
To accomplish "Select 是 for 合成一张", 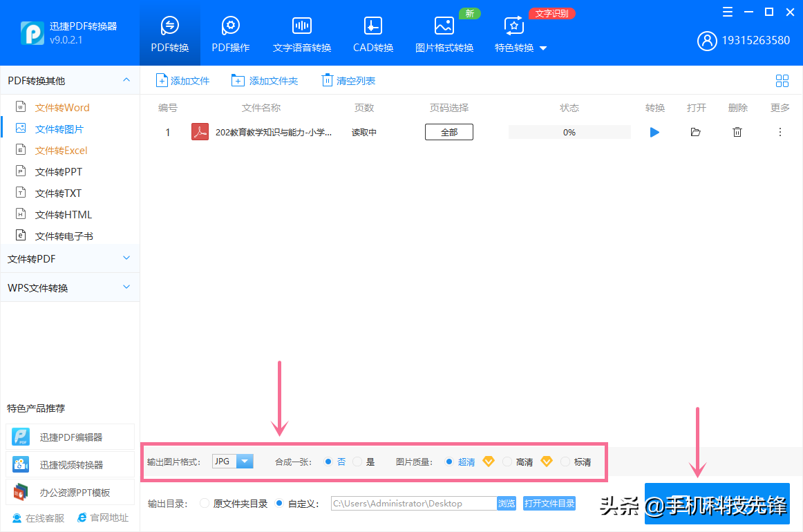I will click(x=357, y=461).
